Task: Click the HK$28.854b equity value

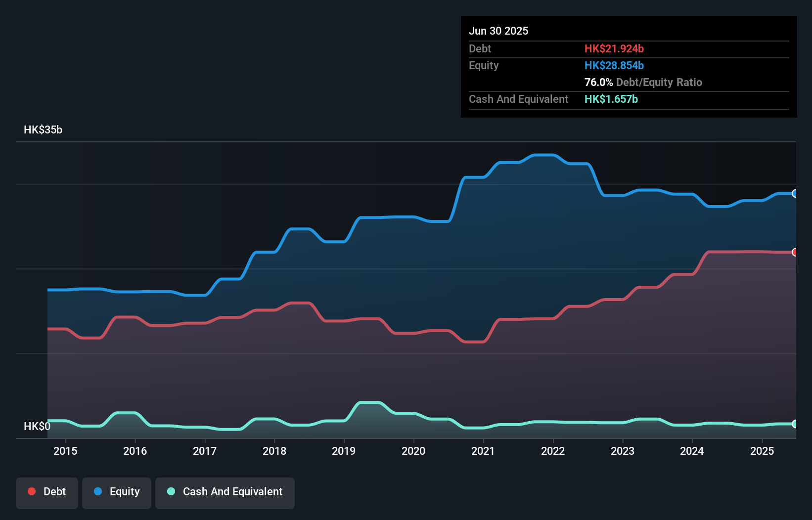Action: pyautogui.click(x=614, y=65)
